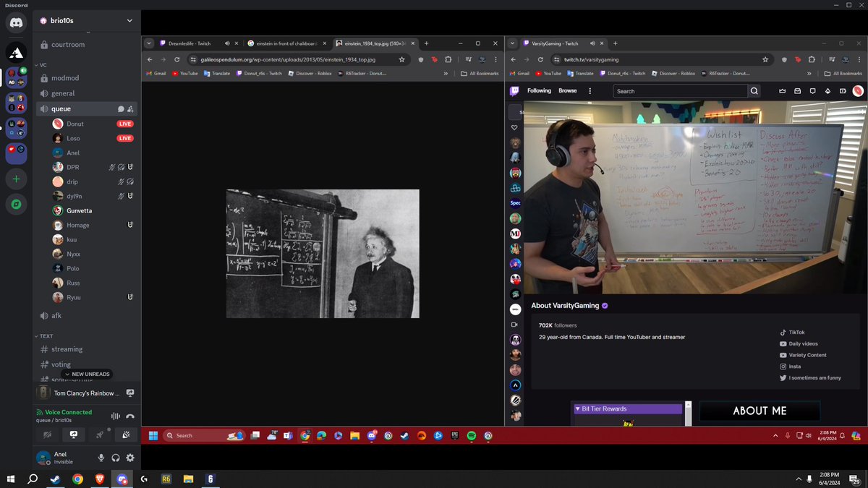This screenshot has width=868, height=488.
Task: Collapse Bit Tier Rewards panel
Action: click(577, 409)
